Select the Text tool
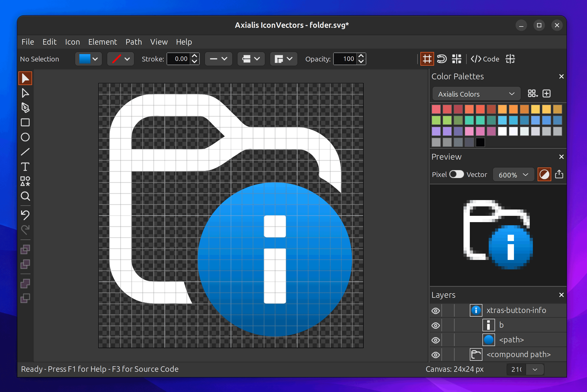 pyautogui.click(x=25, y=166)
